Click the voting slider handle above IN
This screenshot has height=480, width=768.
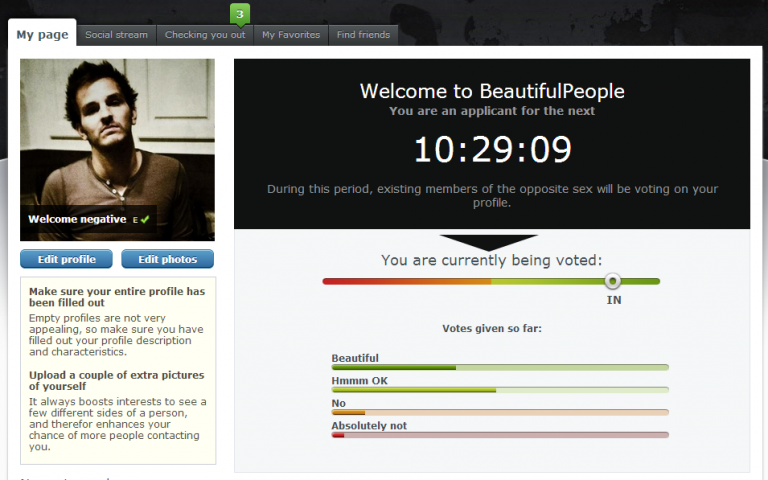[613, 281]
